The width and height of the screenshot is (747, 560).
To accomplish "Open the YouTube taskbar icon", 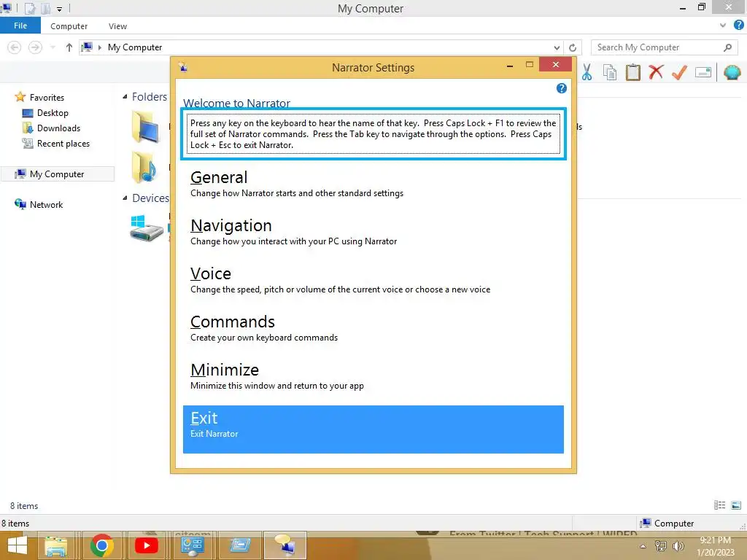I will (147, 545).
